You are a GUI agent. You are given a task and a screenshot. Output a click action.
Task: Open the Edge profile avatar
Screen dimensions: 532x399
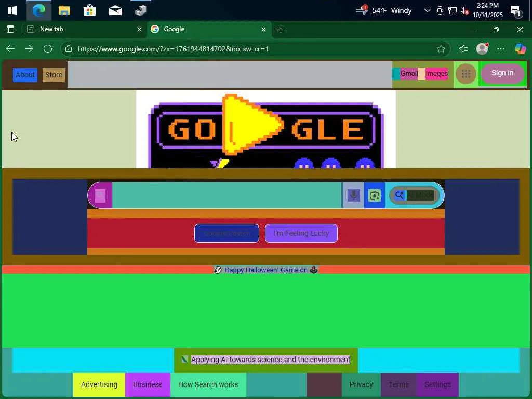482,49
